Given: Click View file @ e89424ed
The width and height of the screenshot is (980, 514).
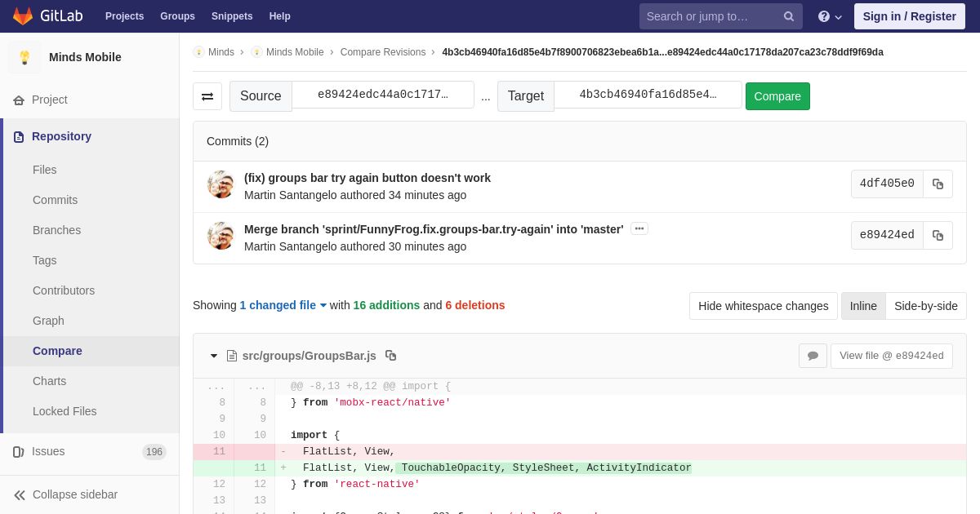Looking at the screenshot, I should [892, 356].
